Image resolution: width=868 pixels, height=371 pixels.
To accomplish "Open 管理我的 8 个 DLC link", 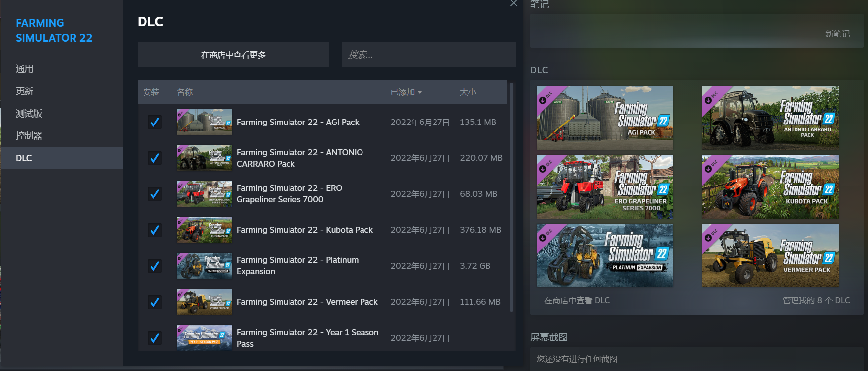I will point(816,300).
